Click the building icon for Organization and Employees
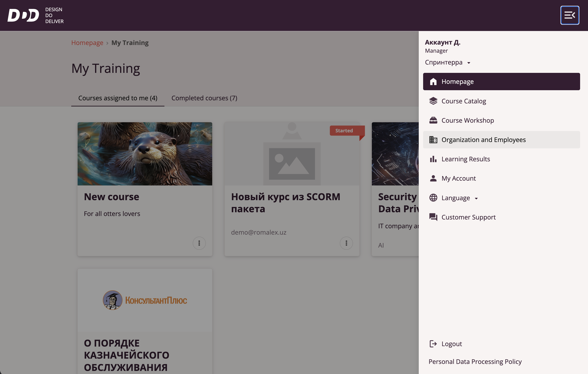Viewport: 588px width, 374px height. pos(433,140)
